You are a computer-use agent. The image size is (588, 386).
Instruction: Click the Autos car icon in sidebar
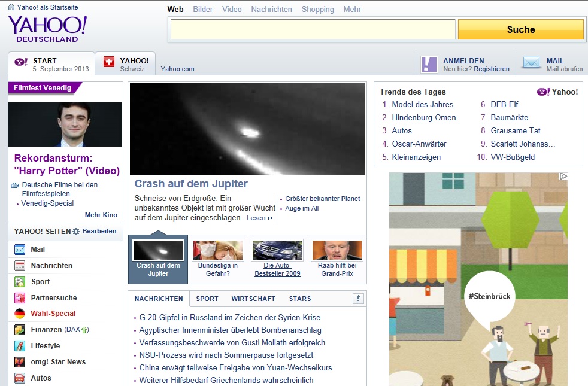coord(20,378)
